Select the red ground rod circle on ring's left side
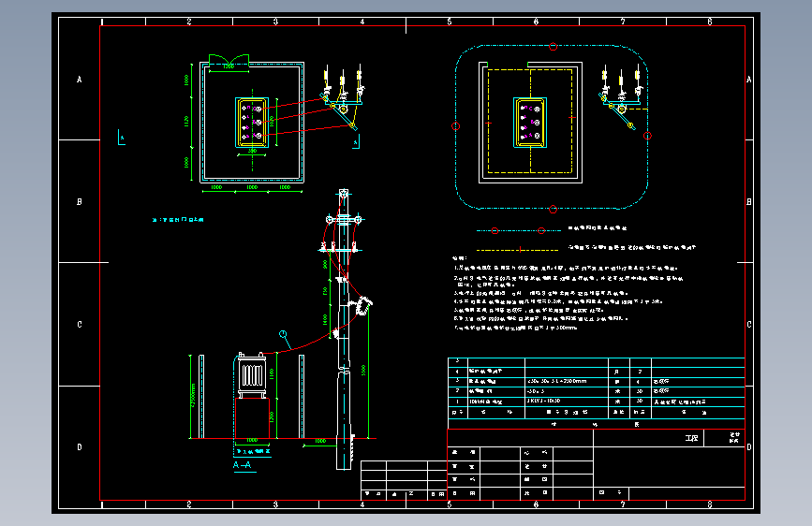Image resolution: width=812 pixels, height=526 pixels. [x=456, y=126]
